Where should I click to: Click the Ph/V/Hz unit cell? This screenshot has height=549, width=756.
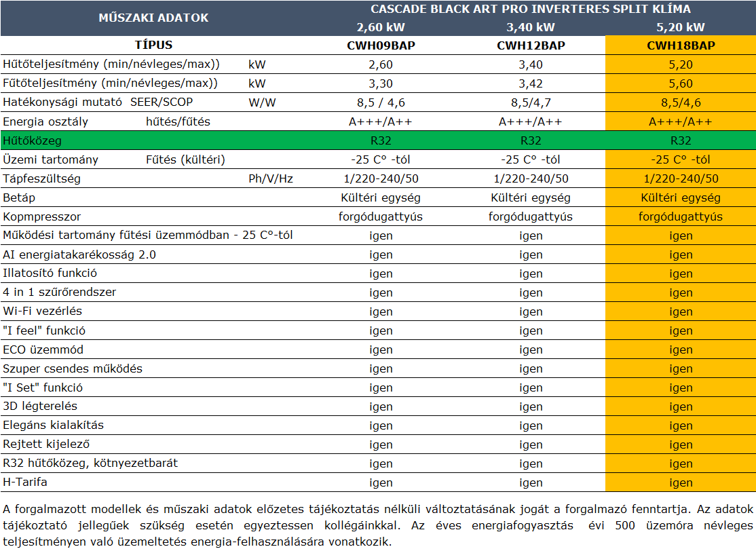271,178
